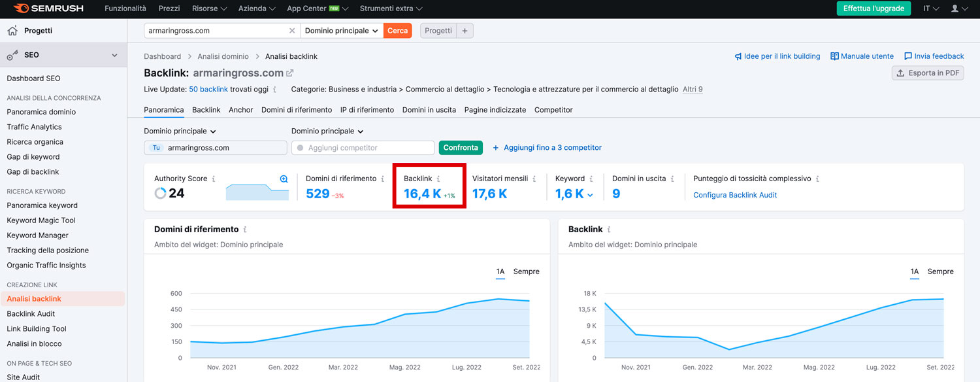Select Sempre range on Domini di riferimento chart

527,271
